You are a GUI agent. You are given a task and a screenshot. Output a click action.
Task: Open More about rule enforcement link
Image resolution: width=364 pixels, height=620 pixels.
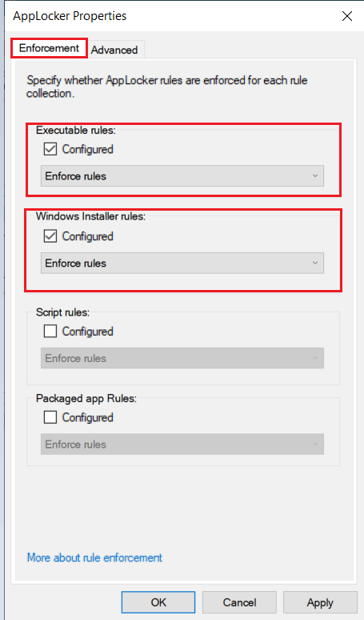coord(94,558)
